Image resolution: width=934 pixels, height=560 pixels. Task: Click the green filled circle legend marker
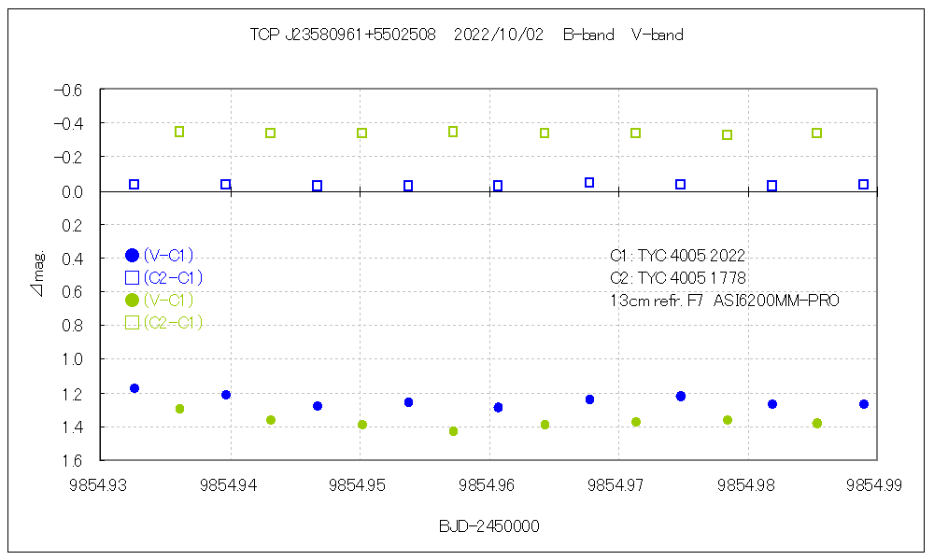(x=132, y=300)
